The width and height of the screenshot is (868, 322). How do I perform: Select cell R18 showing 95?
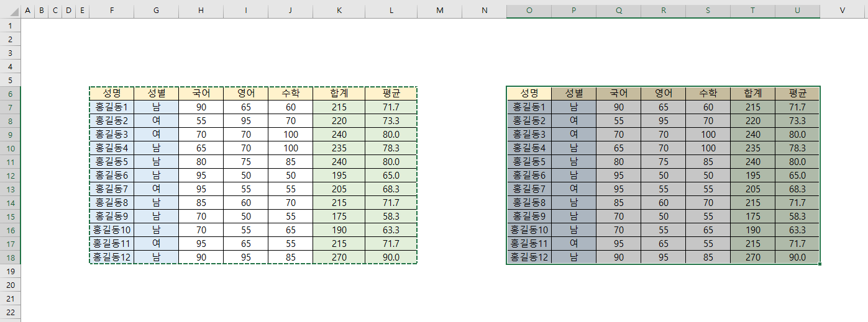664,257
